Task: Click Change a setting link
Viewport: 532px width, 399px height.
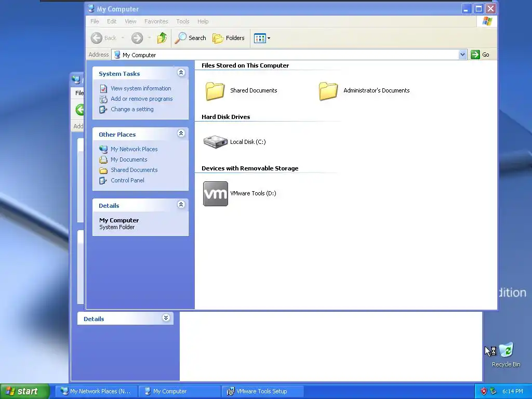Action: [132, 109]
